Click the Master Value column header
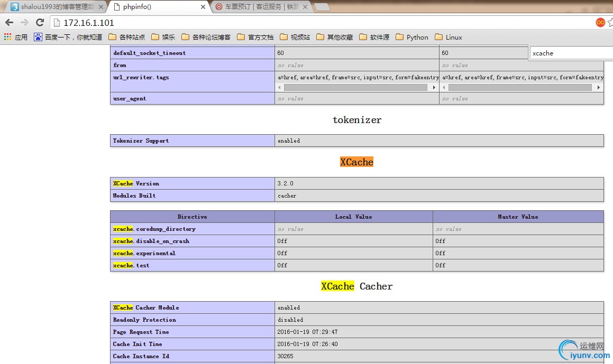Screen dimensions: 613x364 coord(518,217)
